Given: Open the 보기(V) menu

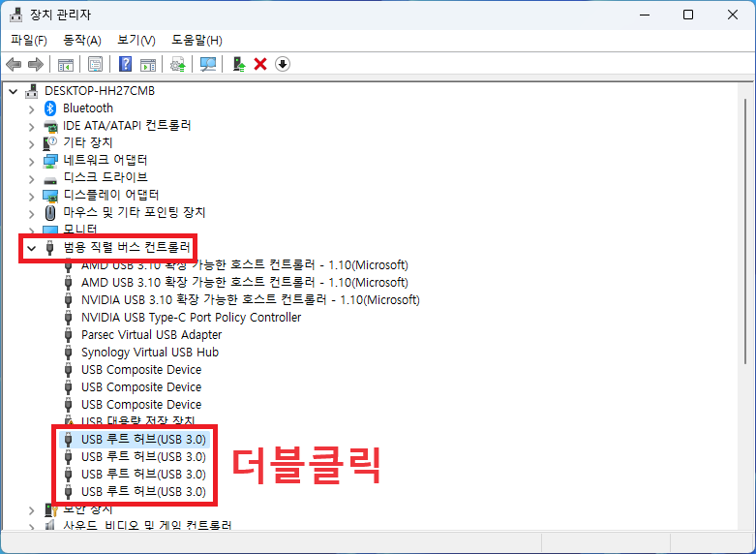Looking at the screenshot, I should (136, 40).
